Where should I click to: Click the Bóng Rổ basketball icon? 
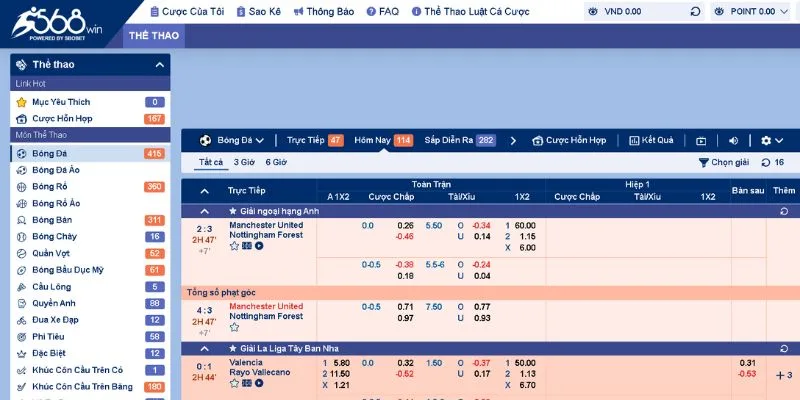tap(21, 187)
